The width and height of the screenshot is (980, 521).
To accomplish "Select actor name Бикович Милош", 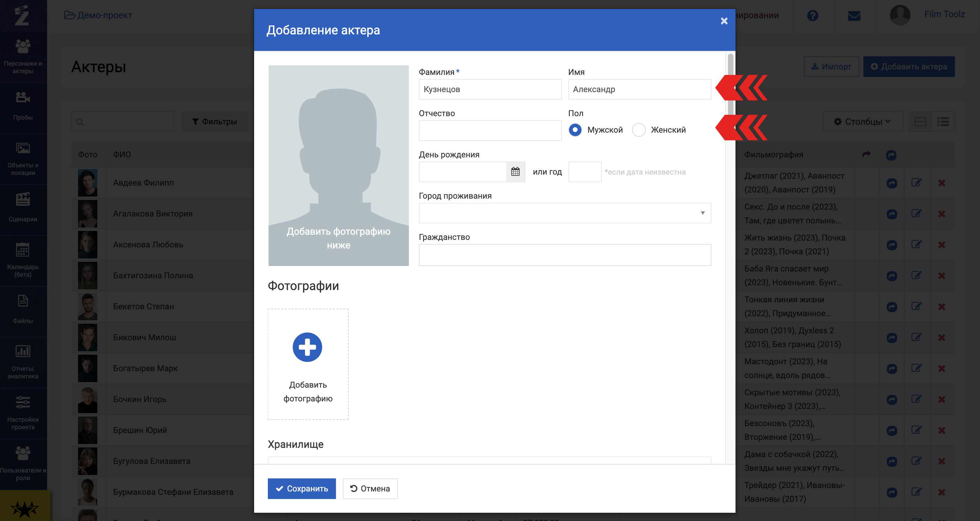I will (x=144, y=337).
